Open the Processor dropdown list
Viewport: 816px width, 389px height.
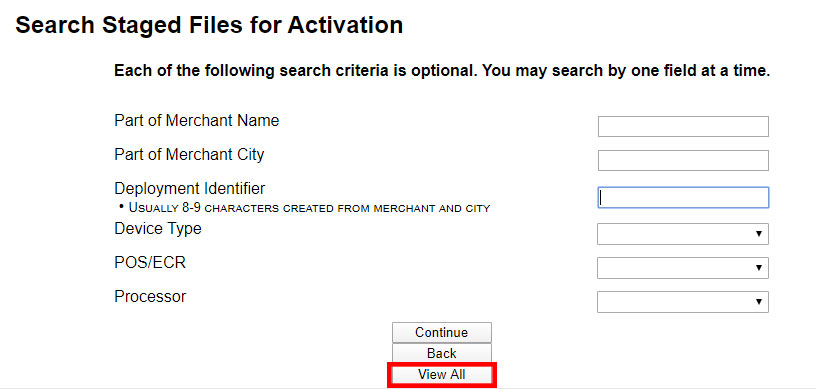[683, 302]
